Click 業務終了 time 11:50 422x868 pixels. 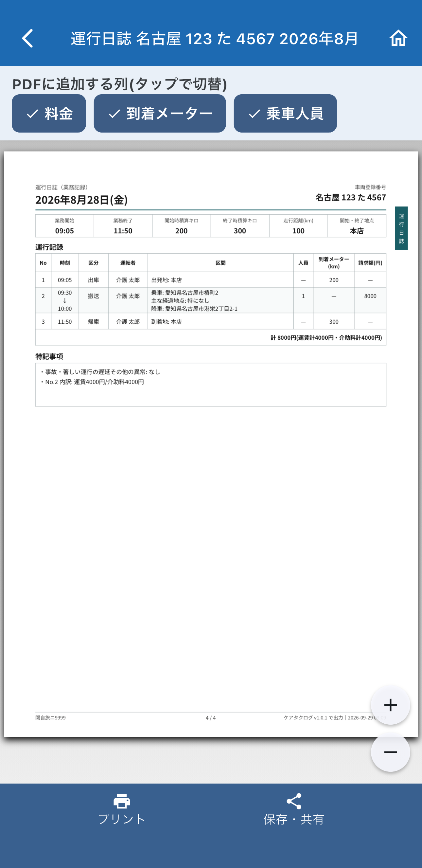(123, 231)
